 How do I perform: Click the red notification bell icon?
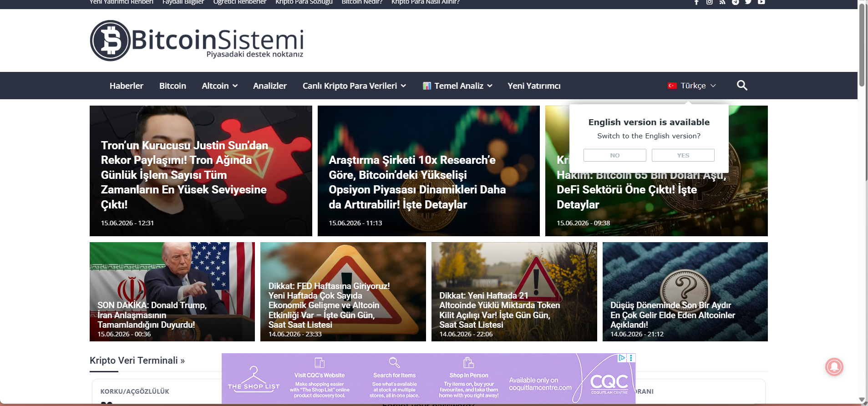[834, 366]
